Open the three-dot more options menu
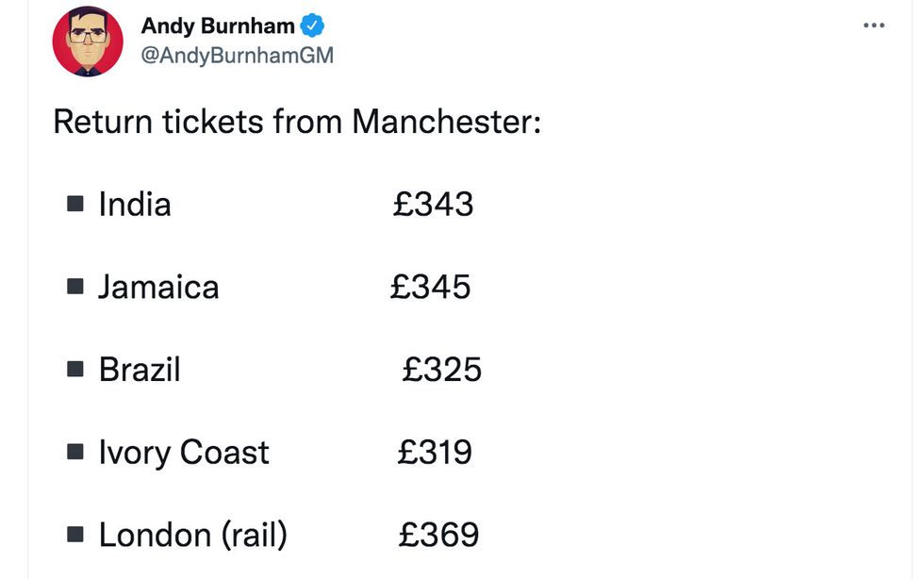The image size is (924, 579). [x=874, y=25]
